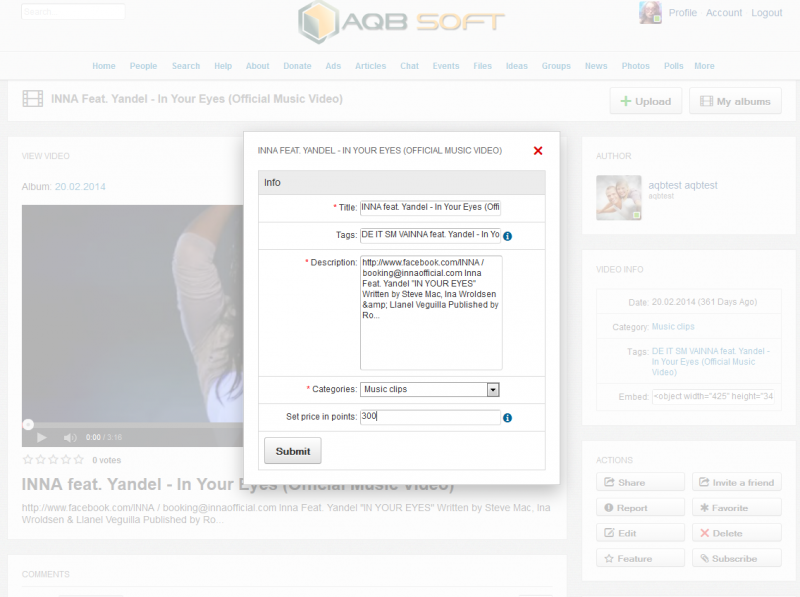
Task: Click the Share action button
Action: point(640,482)
